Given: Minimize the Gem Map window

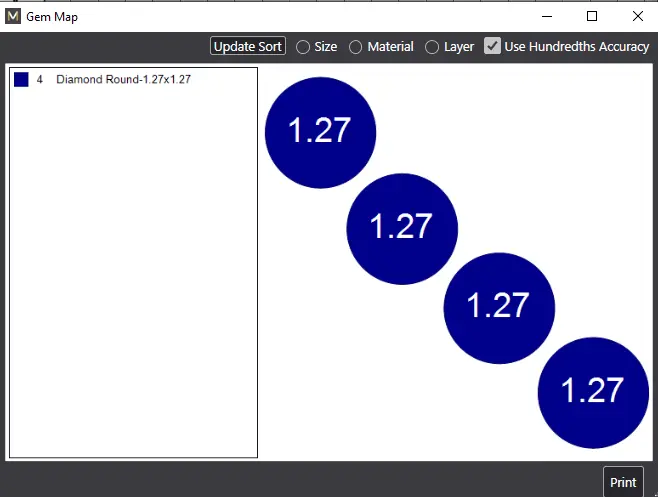Looking at the screenshot, I should (x=547, y=16).
